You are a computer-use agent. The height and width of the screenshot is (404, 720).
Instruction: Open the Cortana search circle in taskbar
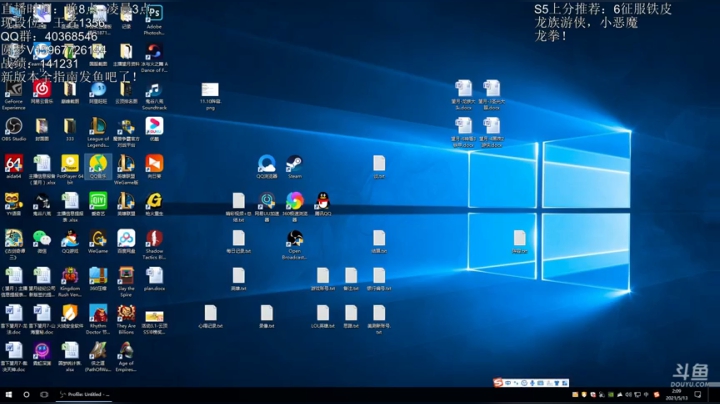coord(26,394)
